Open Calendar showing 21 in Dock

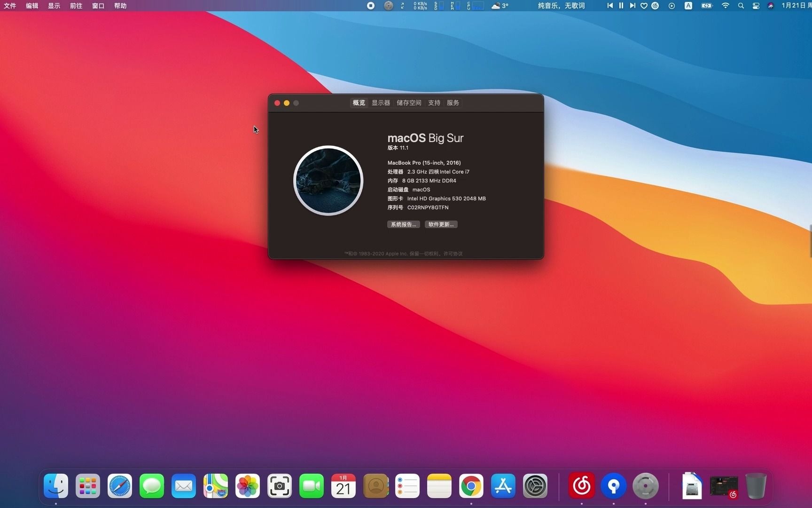click(x=344, y=486)
